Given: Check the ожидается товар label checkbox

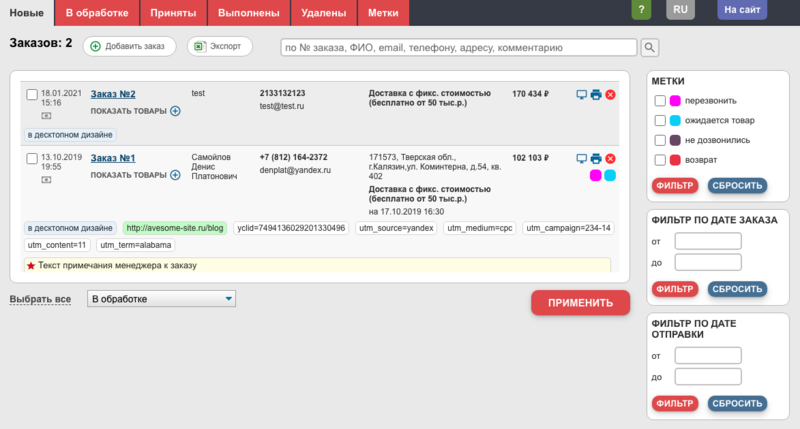Looking at the screenshot, I should (x=660, y=120).
